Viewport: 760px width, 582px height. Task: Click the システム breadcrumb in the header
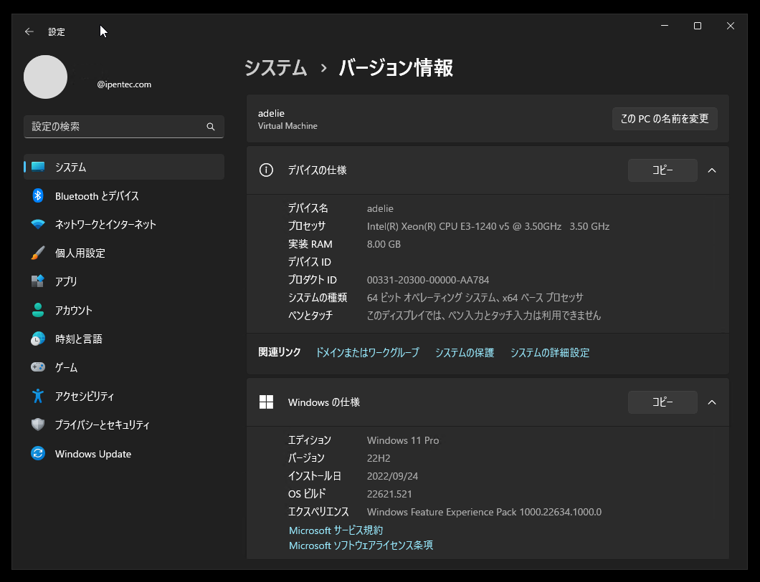276,68
